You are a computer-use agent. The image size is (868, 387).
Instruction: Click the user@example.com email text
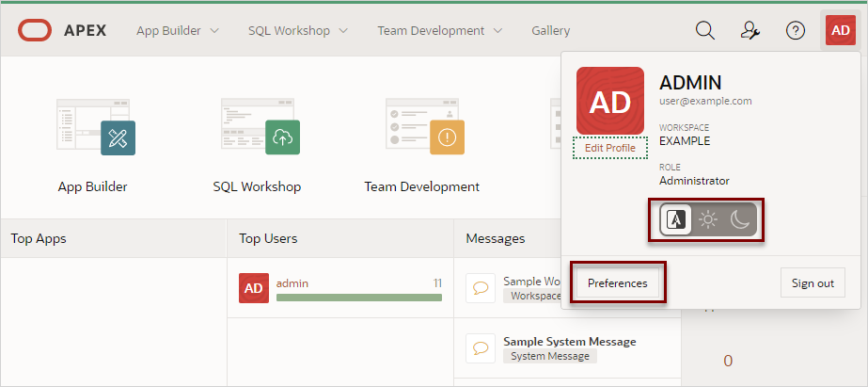coord(705,101)
